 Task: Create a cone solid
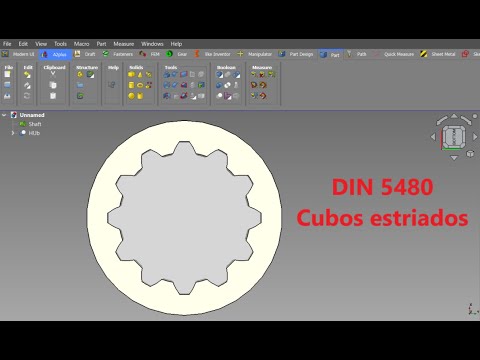pos(140,75)
